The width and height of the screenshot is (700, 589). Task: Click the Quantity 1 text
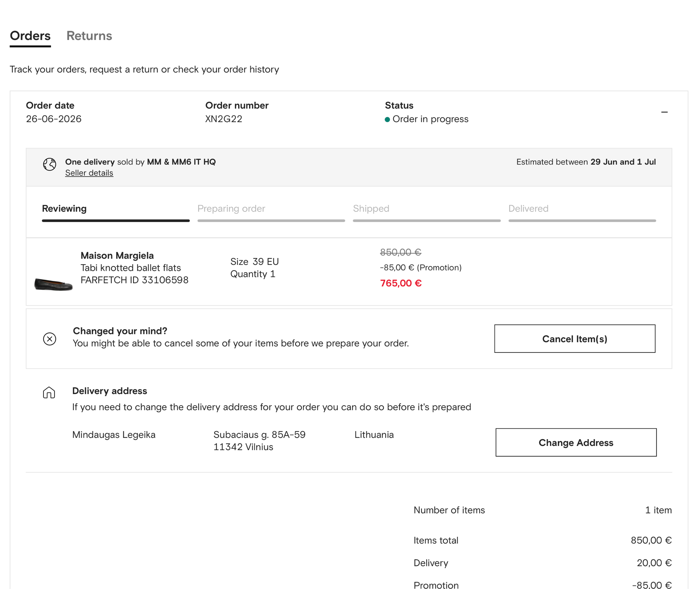[253, 274]
